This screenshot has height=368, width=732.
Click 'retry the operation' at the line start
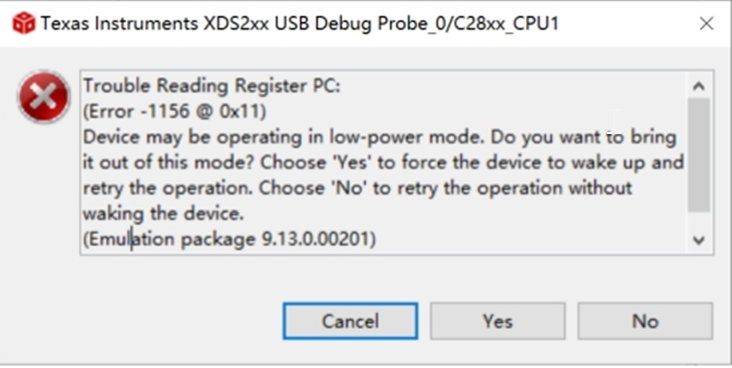pos(168,188)
